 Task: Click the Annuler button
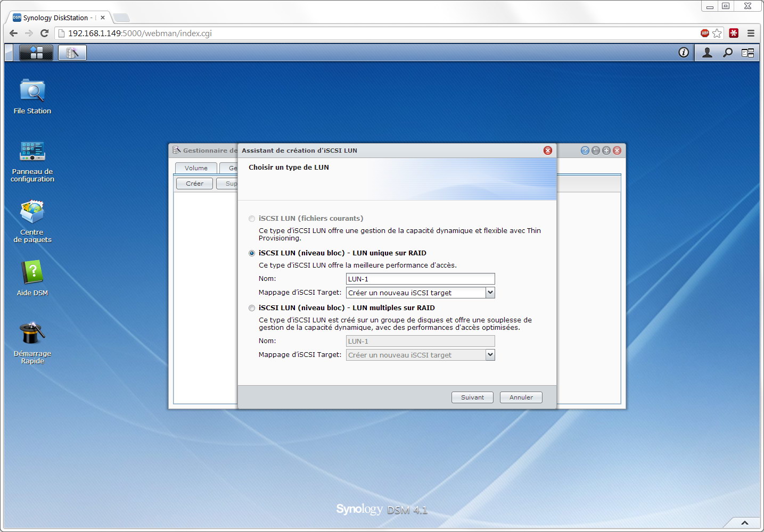click(x=521, y=397)
